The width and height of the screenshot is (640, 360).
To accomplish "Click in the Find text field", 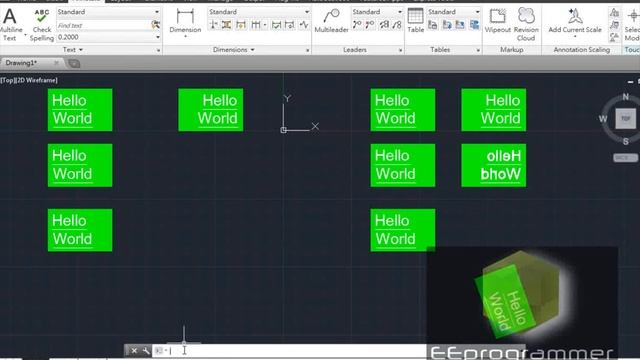I will pos(104,25).
